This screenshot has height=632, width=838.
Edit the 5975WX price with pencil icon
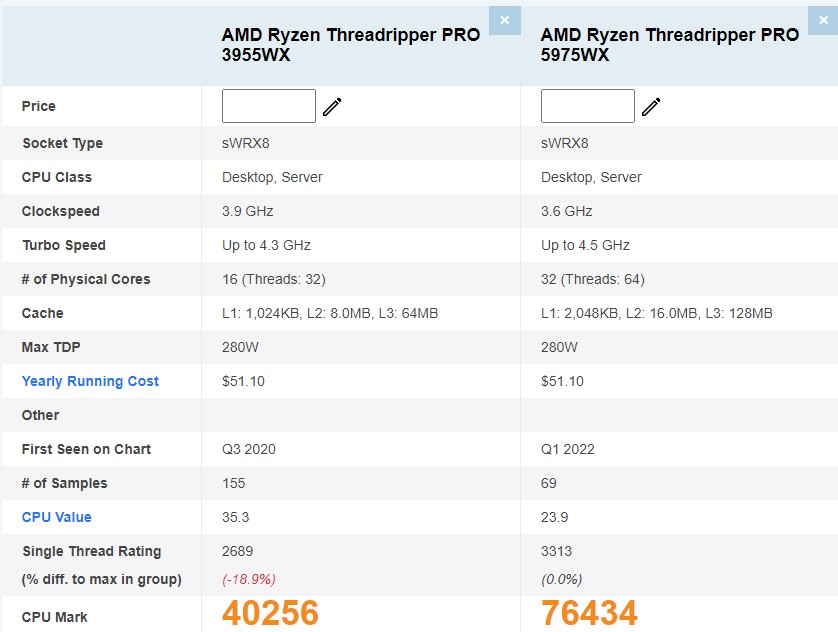pyautogui.click(x=651, y=107)
